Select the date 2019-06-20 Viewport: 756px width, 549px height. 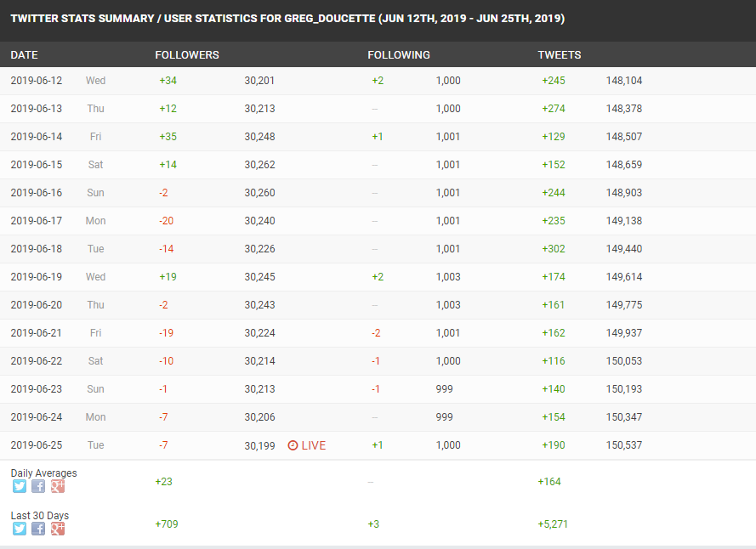click(x=37, y=304)
